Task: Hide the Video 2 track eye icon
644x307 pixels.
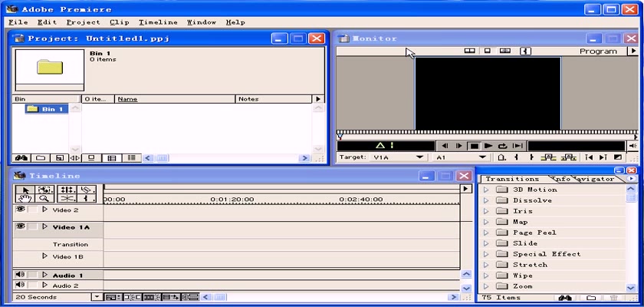Action: click(20, 210)
